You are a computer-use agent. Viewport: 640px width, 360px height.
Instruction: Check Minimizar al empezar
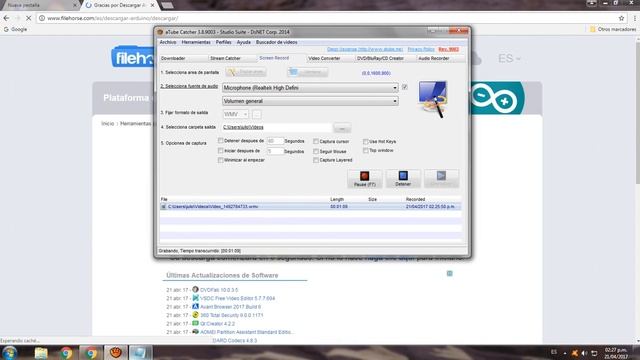pos(220,160)
